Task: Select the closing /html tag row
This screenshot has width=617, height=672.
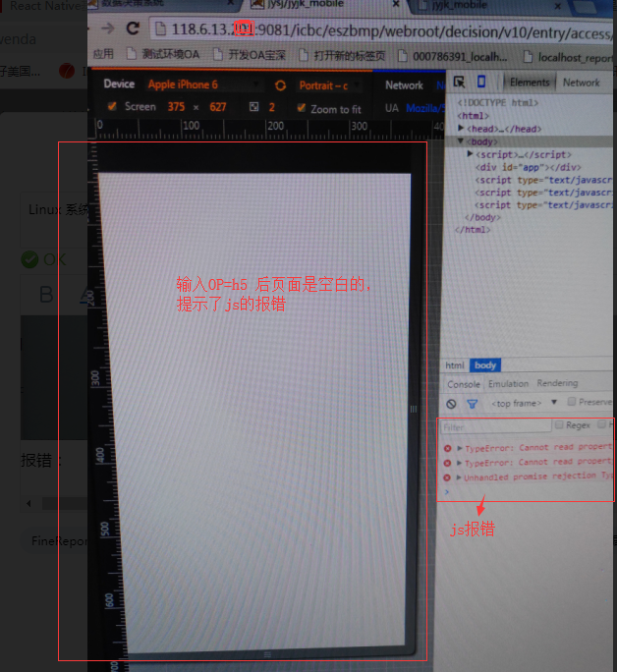Action: [x=473, y=230]
